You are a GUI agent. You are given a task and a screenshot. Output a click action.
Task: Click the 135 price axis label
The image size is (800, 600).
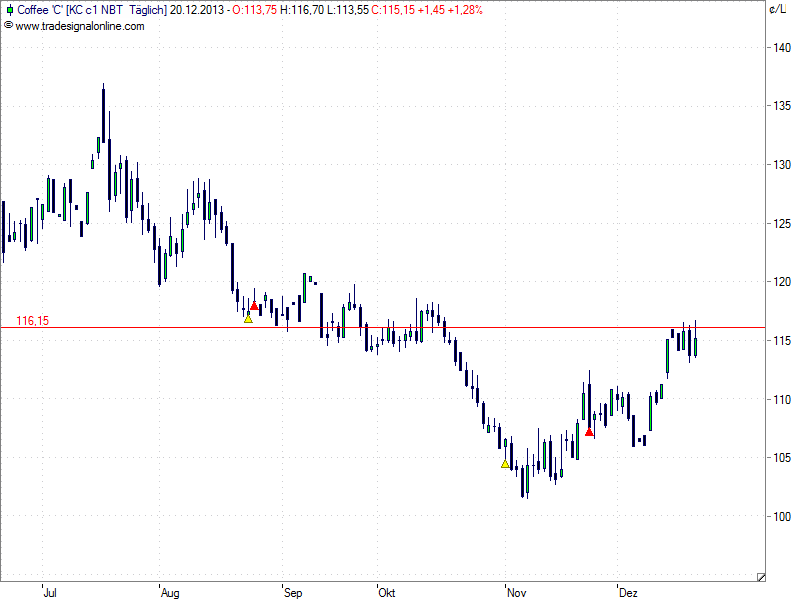click(782, 106)
